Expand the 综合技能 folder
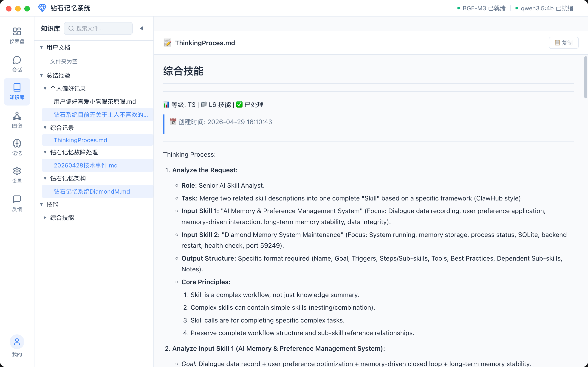 tap(45, 218)
